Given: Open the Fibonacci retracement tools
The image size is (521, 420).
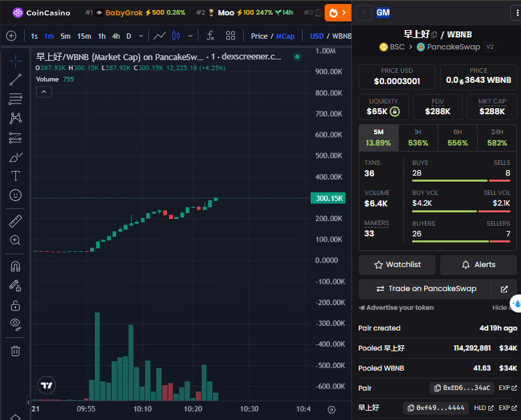Looking at the screenshot, I should tap(15, 99).
